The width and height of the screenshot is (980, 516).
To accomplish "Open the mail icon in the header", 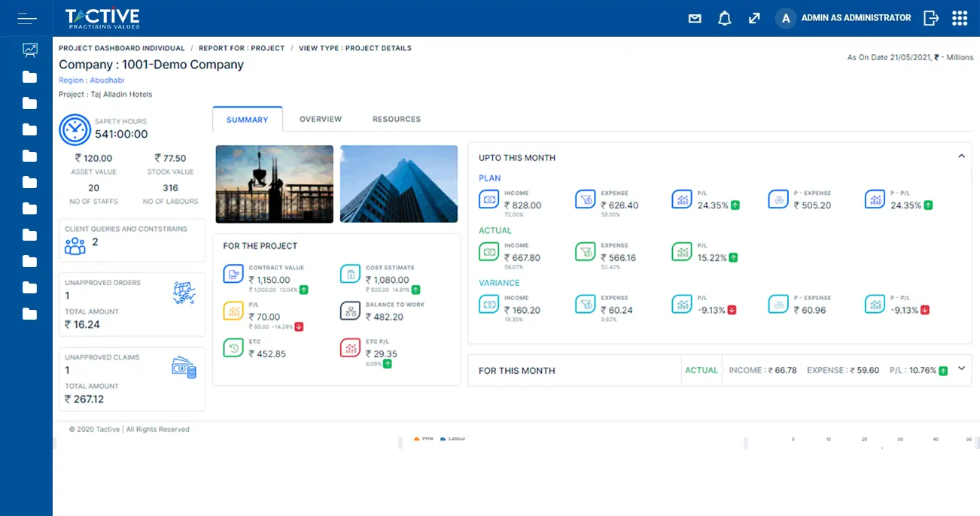I will 694,17.
